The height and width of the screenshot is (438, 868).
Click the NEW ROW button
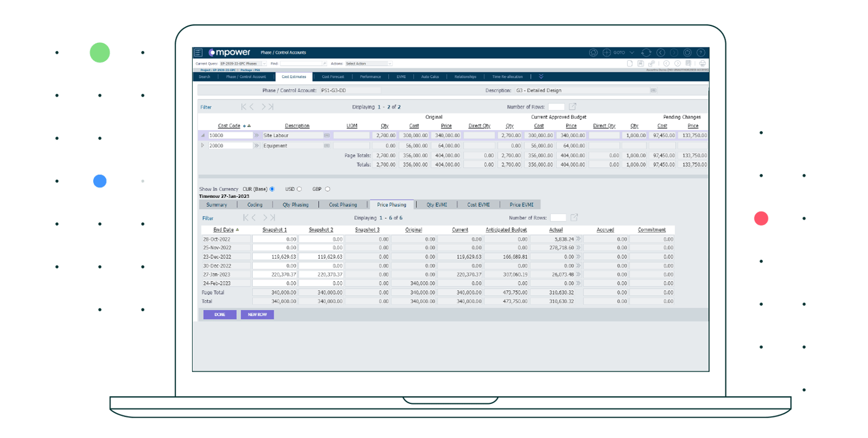click(257, 314)
